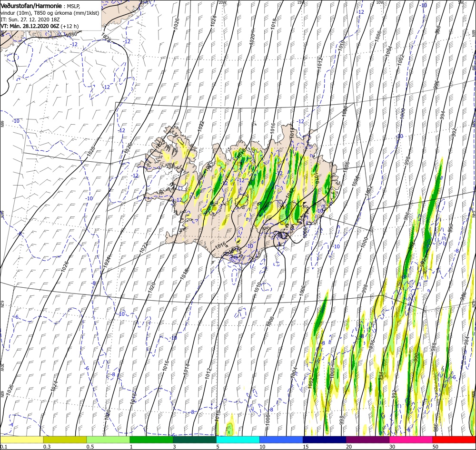Click the 'IT: Sun. 27. 12. 2020 18Z' line
Viewport: 476px width, 450px height.
30,20
